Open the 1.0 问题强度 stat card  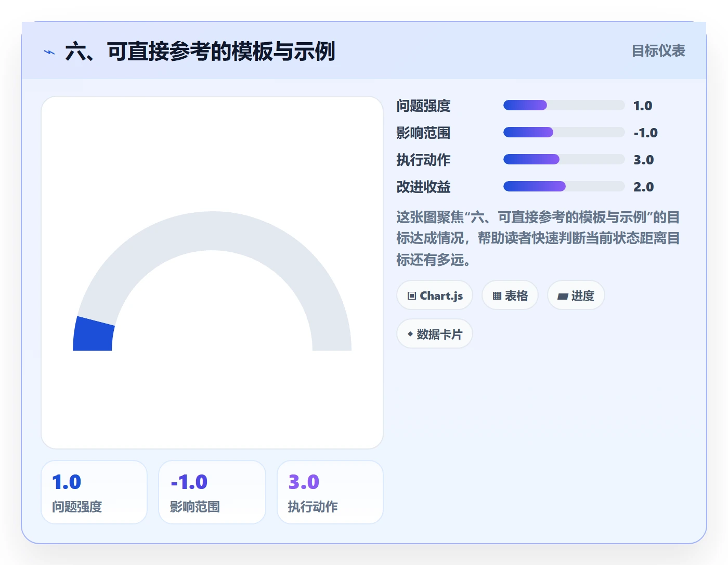94,492
